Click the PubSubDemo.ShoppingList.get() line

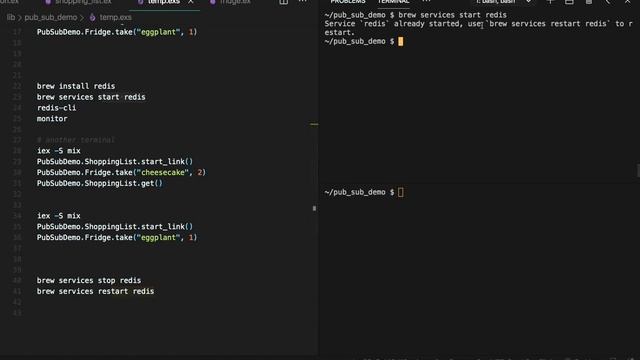tap(100, 183)
